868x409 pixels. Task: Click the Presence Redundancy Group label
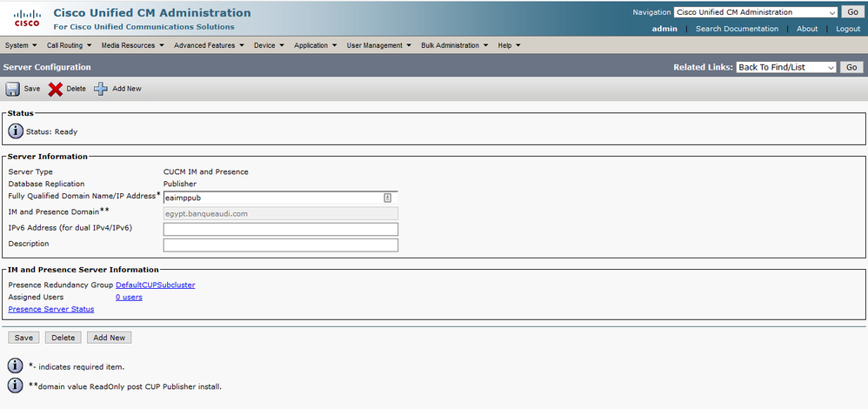pos(60,285)
